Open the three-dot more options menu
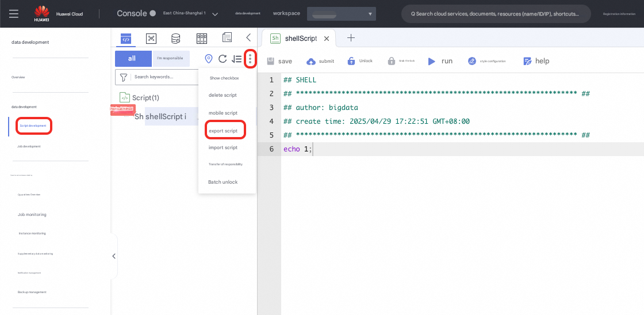Viewport: 644px width, 315px height. click(250, 59)
